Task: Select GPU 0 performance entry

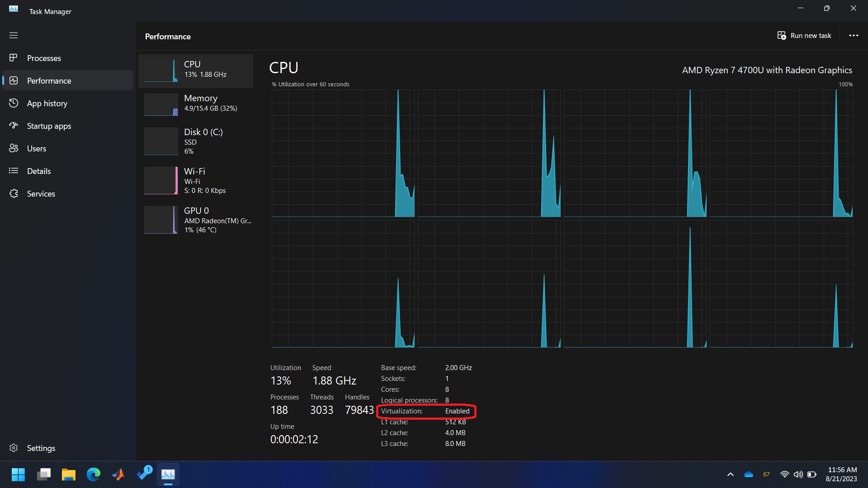Action: [x=196, y=220]
